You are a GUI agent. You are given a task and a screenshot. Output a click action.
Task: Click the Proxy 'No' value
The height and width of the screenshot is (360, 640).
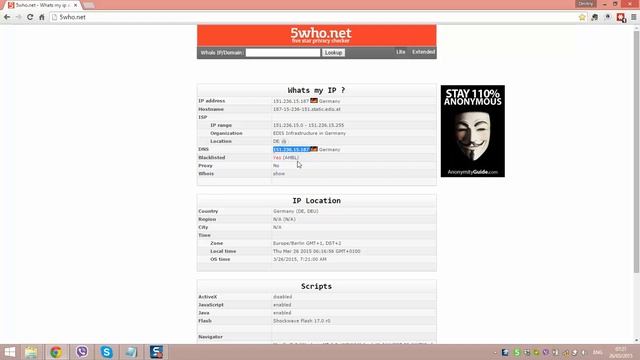276,166
